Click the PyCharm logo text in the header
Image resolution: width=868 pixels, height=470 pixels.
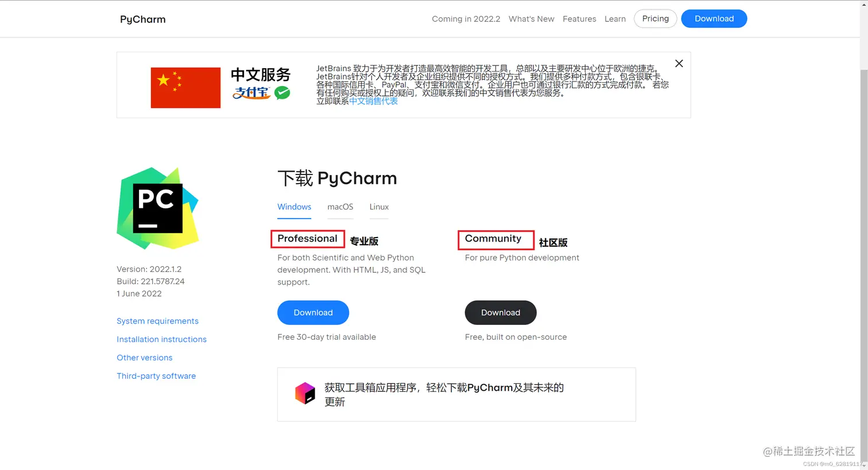(142, 19)
